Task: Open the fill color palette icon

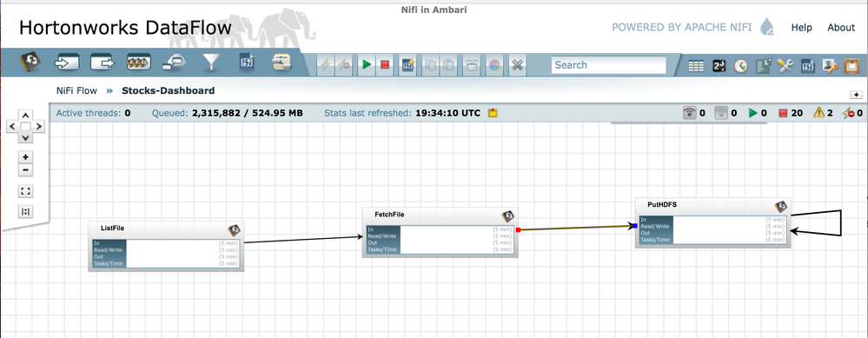Action: (494, 65)
